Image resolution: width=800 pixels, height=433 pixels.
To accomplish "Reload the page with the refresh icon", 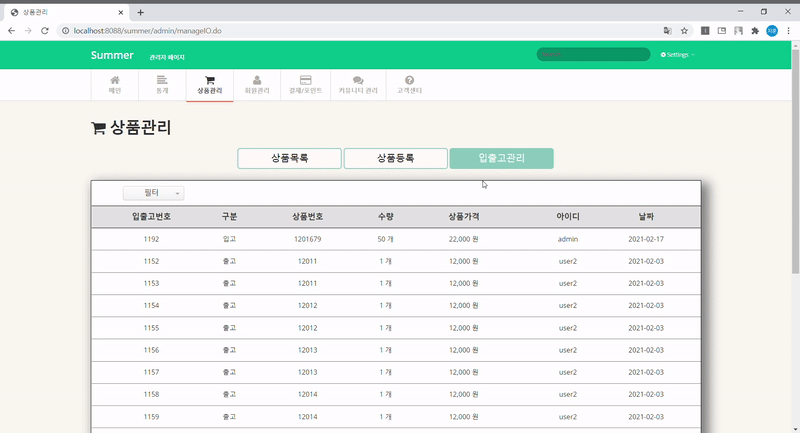I will [x=45, y=31].
